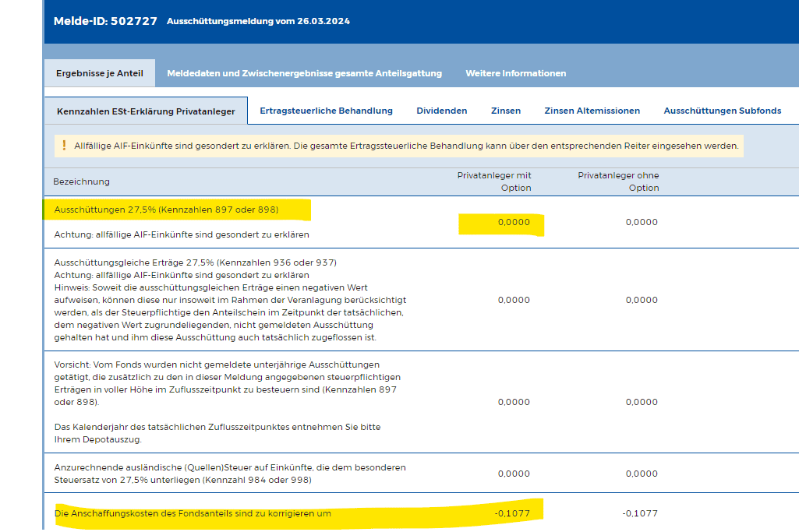Open the Dividenden sub-tab

pyautogui.click(x=441, y=111)
